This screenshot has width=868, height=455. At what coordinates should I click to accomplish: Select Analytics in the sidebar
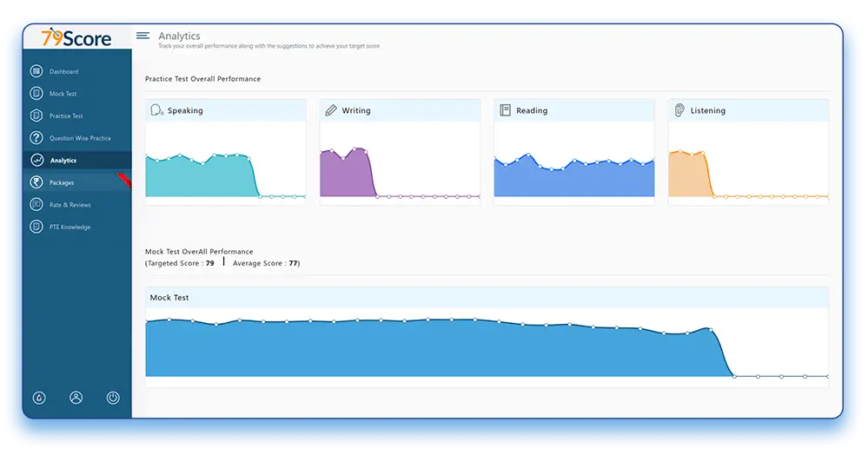[77, 160]
